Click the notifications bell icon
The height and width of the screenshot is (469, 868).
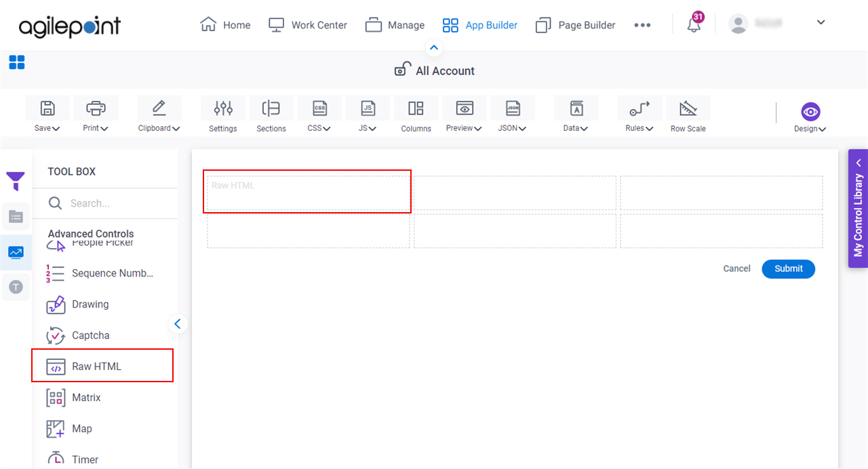point(694,24)
